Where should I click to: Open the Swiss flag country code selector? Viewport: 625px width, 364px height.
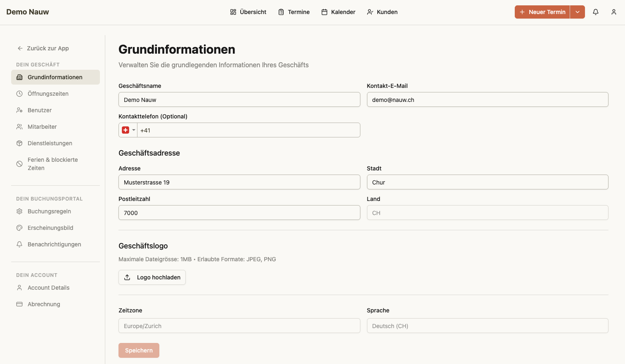click(128, 130)
